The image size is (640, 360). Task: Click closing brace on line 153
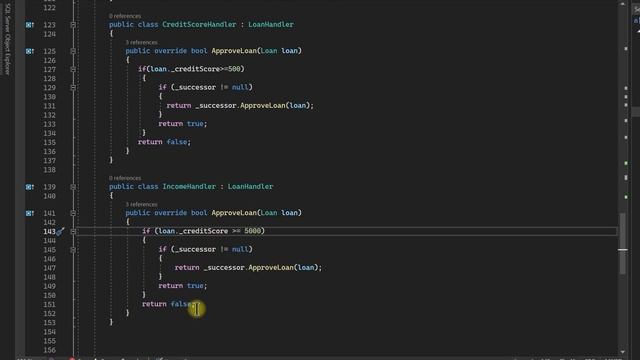[111, 322]
